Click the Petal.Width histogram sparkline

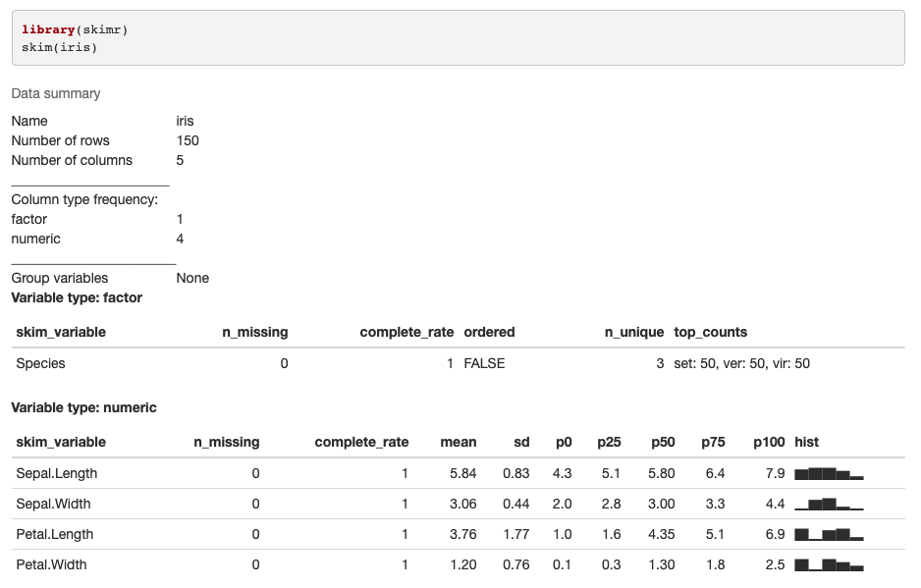click(x=829, y=565)
